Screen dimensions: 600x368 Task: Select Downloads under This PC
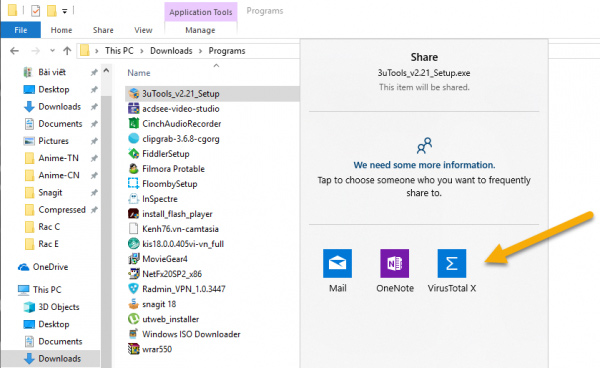coord(59,358)
